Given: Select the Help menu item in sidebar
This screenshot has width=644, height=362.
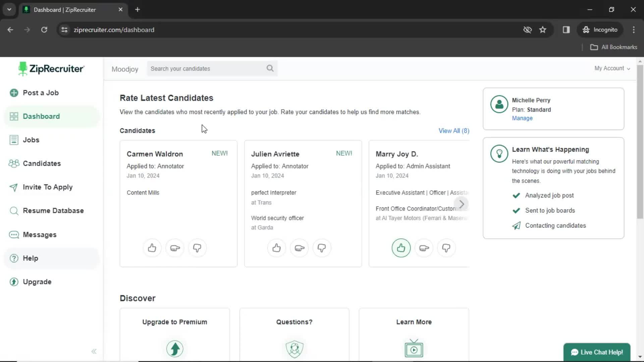Looking at the screenshot, I should (x=30, y=258).
